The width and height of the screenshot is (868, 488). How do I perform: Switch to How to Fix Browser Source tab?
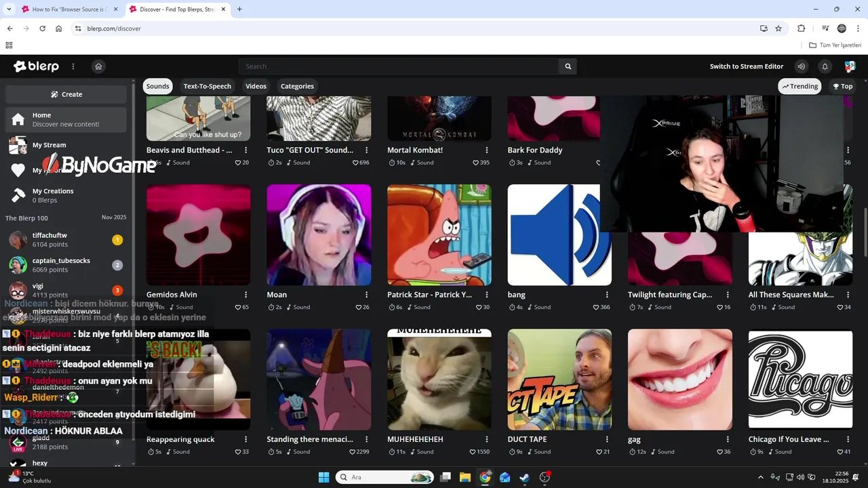pos(68,9)
